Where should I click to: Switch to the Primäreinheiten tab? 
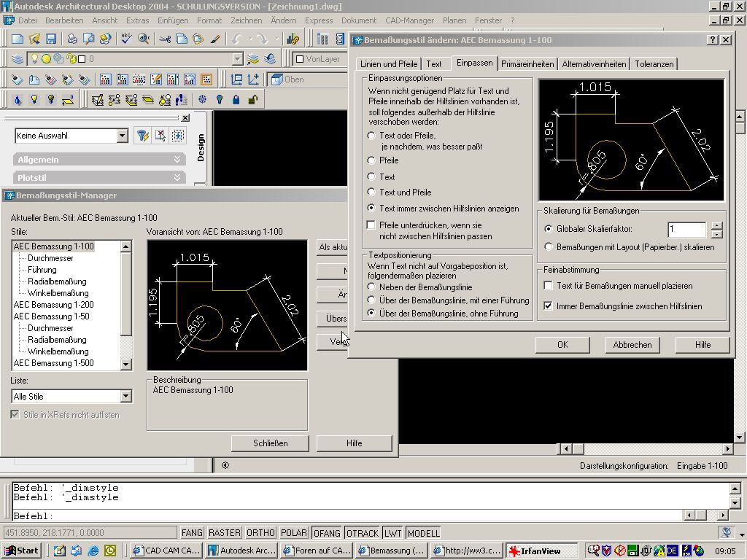click(527, 64)
